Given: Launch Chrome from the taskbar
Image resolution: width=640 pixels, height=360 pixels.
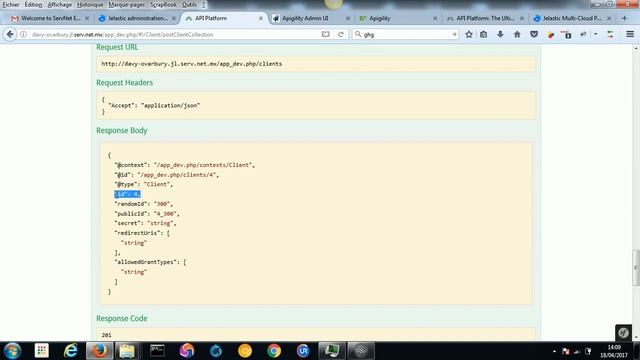Looking at the screenshot, I should [x=274, y=351].
